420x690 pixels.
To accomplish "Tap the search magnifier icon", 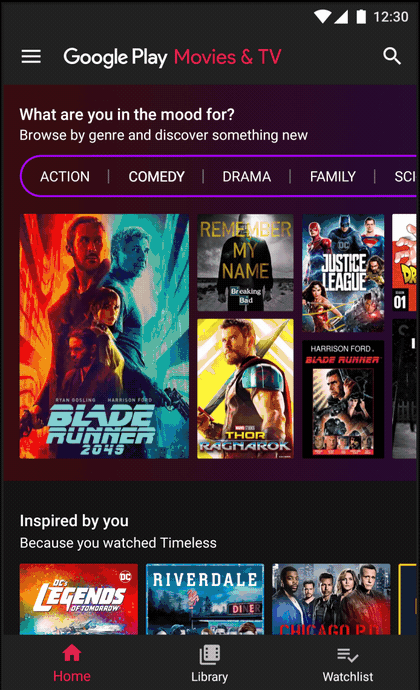I will point(391,56).
